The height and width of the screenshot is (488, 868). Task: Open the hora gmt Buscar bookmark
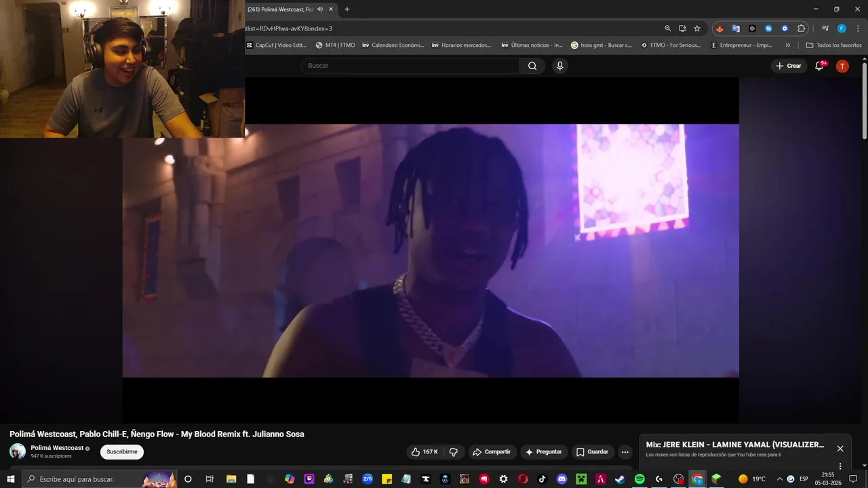(x=602, y=45)
